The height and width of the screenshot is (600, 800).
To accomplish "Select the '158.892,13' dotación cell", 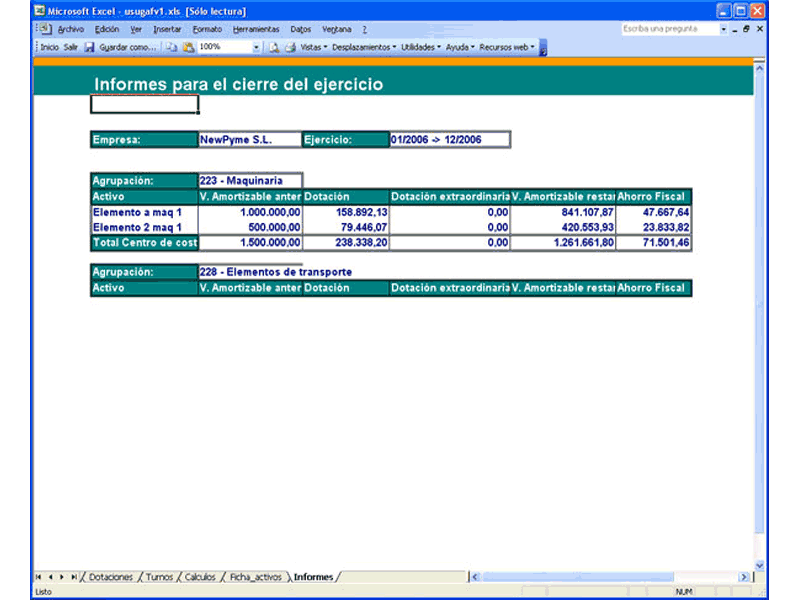I will tap(345, 212).
